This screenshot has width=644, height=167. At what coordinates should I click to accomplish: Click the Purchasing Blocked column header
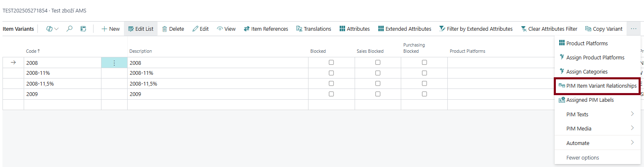click(x=414, y=48)
